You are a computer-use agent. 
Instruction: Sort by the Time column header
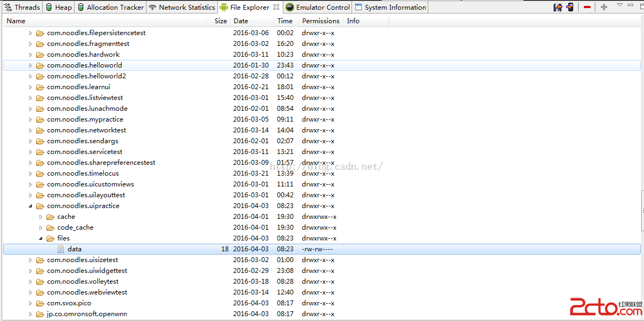(x=287, y=21)
